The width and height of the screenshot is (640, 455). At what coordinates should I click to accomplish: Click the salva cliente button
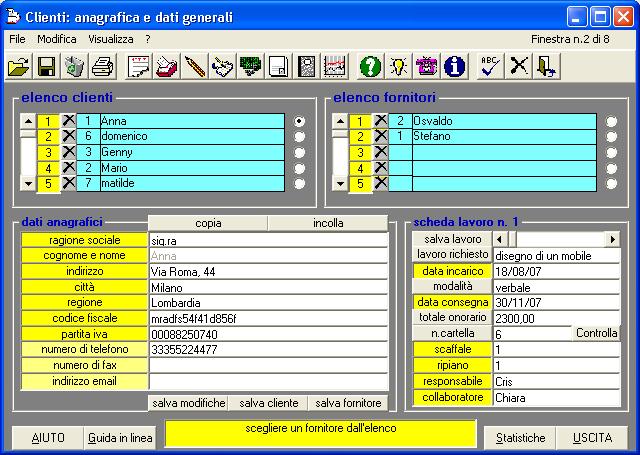268,403
